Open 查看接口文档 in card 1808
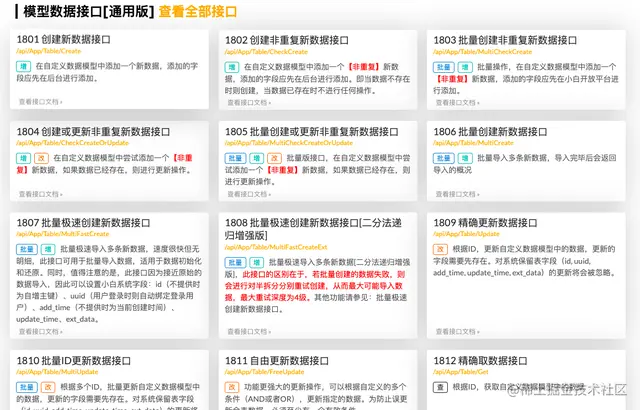 click(249, 332)
